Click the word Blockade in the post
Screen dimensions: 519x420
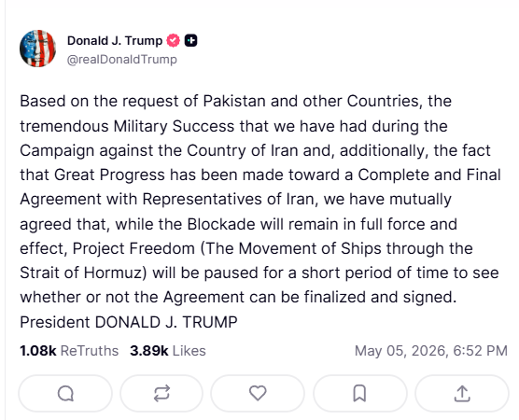click(221, 224)
